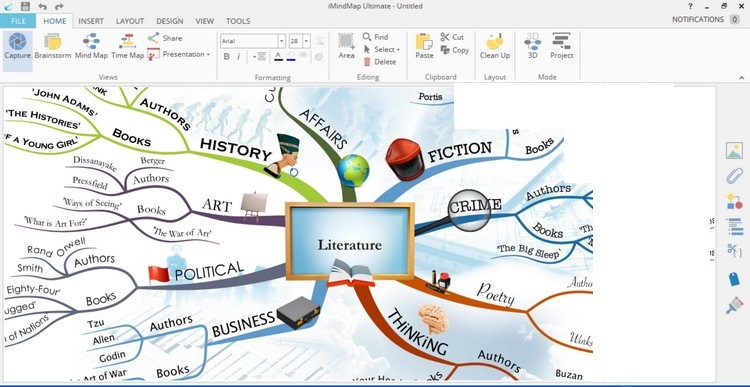Open the DESIGN ribbon tab
Image resolution: width=750 pixels, height=387 pixels.
tap(169, 21)
